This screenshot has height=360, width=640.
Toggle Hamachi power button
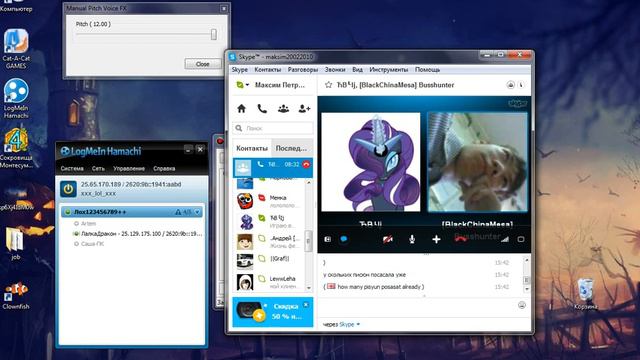[x=68, y=189]
